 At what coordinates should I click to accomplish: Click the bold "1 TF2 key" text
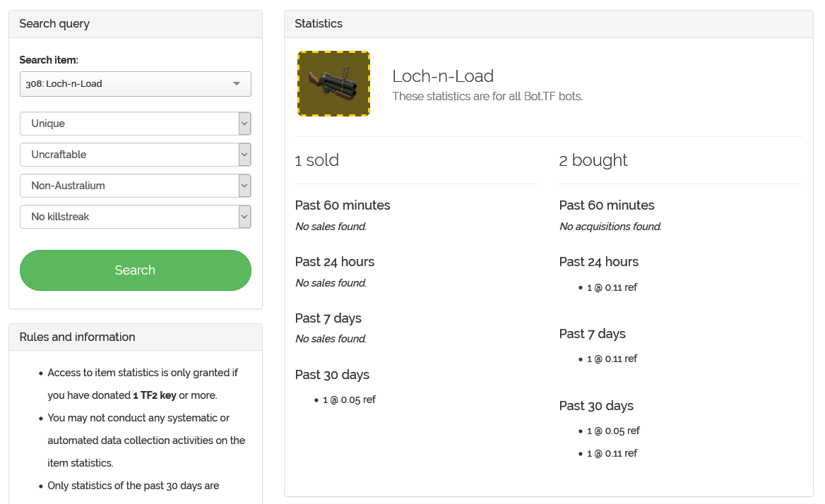point(155,395)
